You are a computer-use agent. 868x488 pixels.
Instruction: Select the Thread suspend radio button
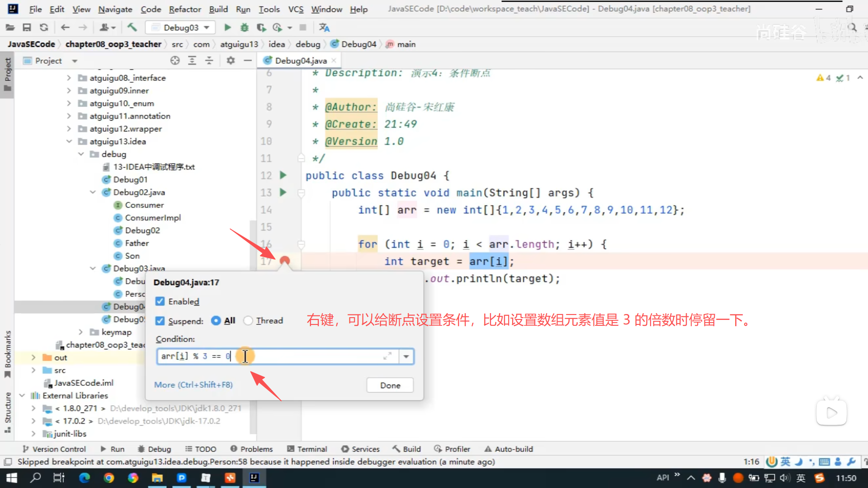[x=248, y=321]
